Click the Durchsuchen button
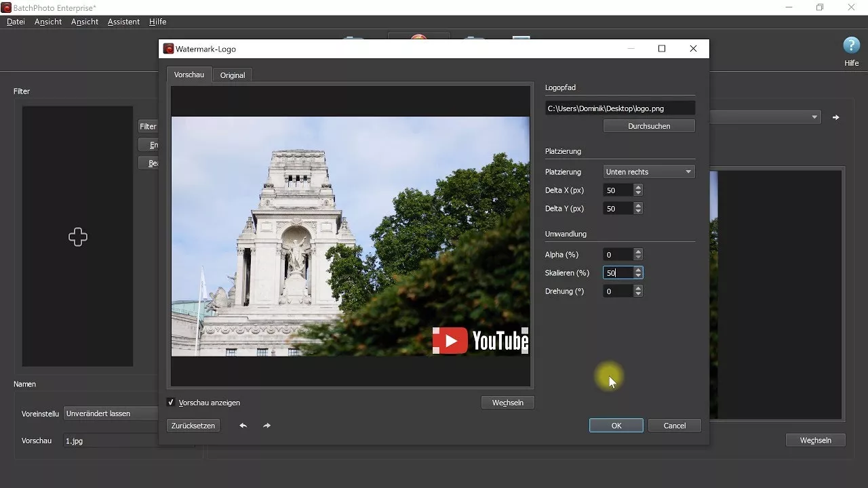868x488 pixels. 649,125
